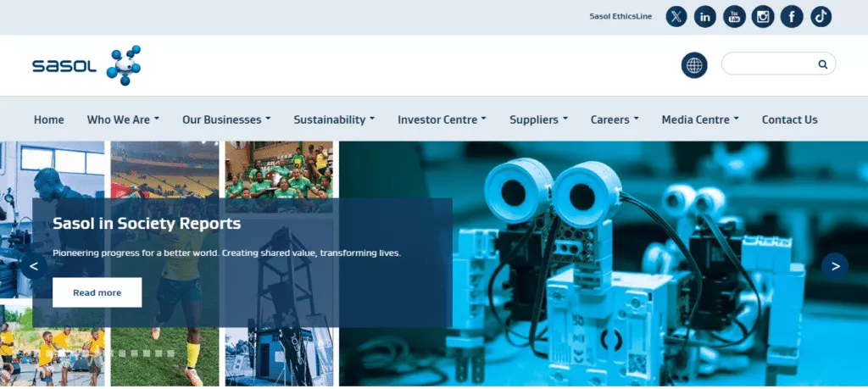Image resolution: width=868 pixels, height=389 pixels.
Task: Expand the Careers dropdown menu
Action: tap(615, 119)
